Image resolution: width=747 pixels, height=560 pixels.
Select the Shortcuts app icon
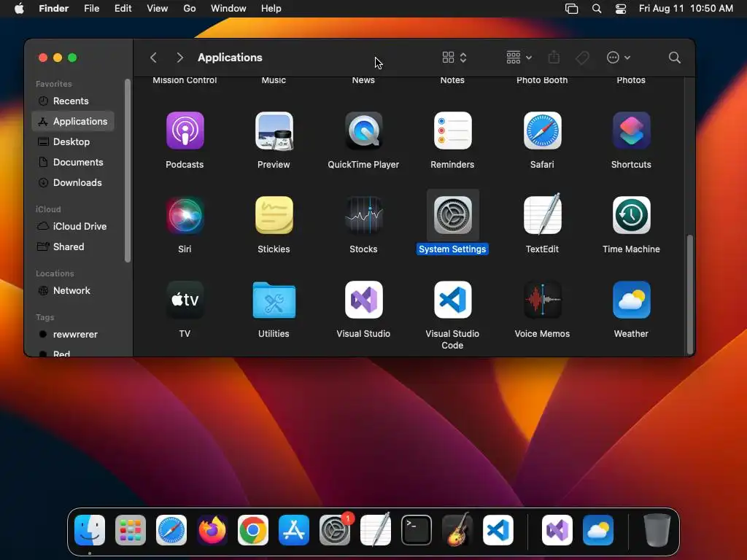pyautogui.click(x=631, y=131)
